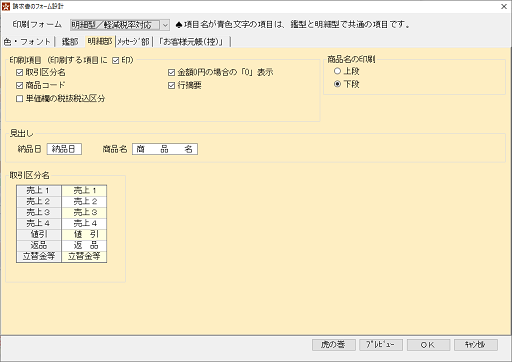Edit the 値 引 name cell
The image size is (512, 362).
(x=84, y=234)
